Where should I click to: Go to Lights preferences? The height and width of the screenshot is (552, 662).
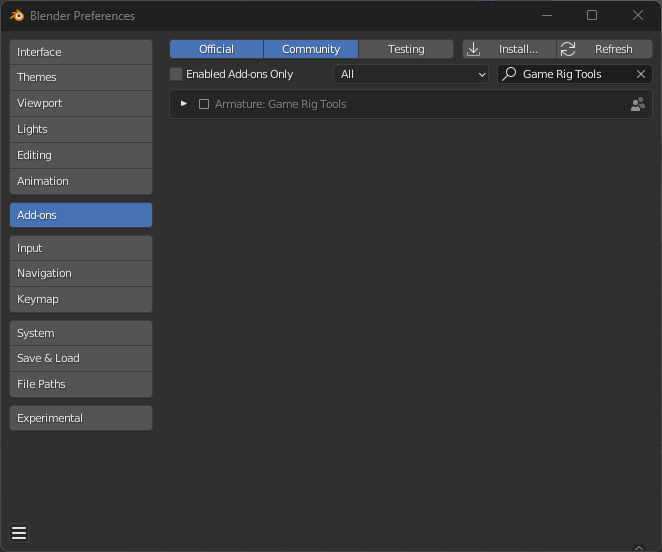tap(81, 129)
